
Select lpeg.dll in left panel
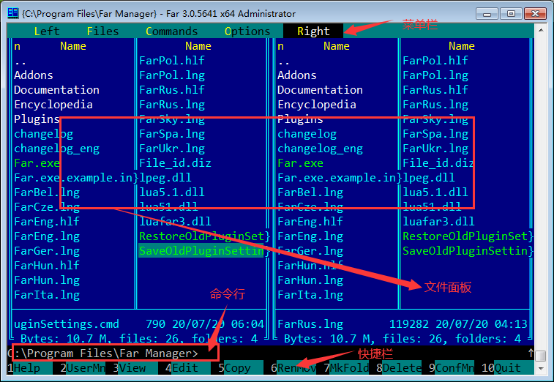(165, 178)
